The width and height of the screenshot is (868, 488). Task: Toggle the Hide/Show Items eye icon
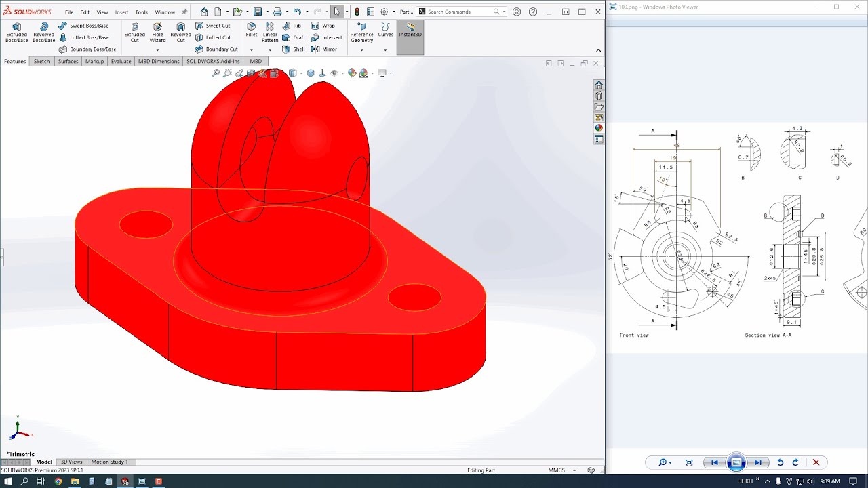(x=334, y=73)
